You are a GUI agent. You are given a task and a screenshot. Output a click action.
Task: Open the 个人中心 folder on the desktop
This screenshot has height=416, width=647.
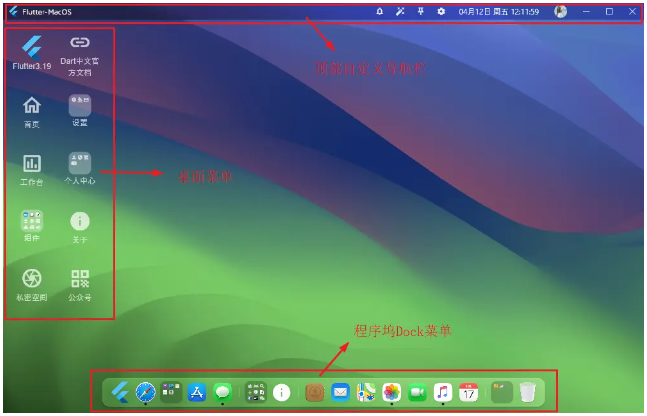(x=80, y=163)
